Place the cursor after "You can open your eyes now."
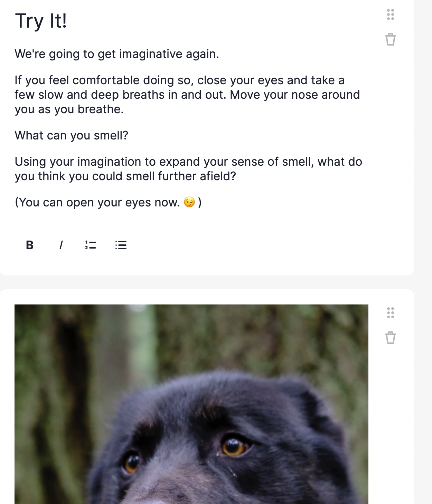Image resolution: width=432 pixels, height=504 pixels. pos(180,202)
